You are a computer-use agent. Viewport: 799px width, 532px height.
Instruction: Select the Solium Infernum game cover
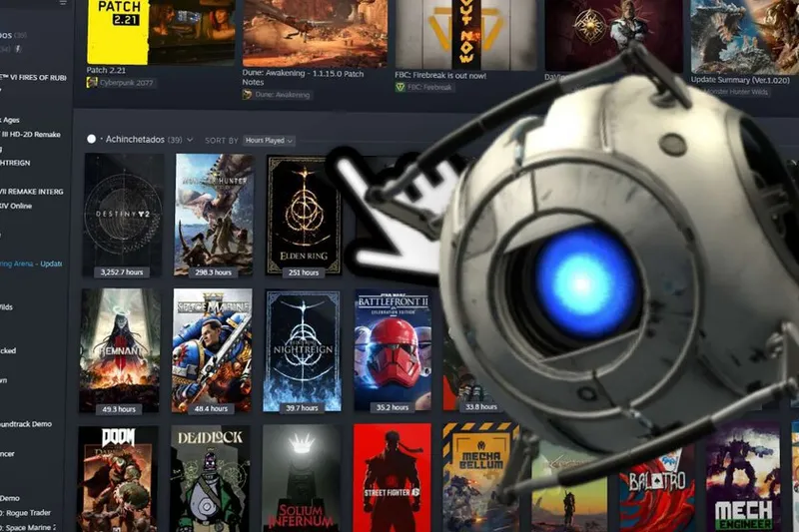click(x=302, y=479)
